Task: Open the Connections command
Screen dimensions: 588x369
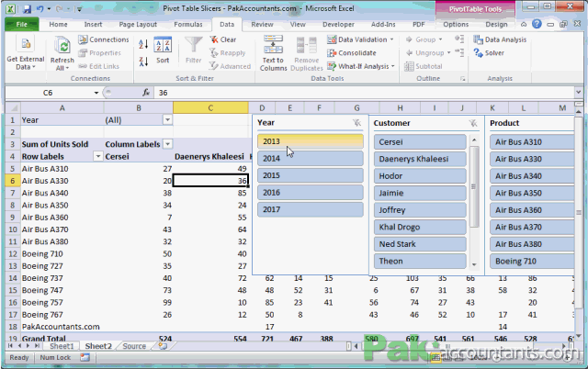Action: tap(104, 39)
